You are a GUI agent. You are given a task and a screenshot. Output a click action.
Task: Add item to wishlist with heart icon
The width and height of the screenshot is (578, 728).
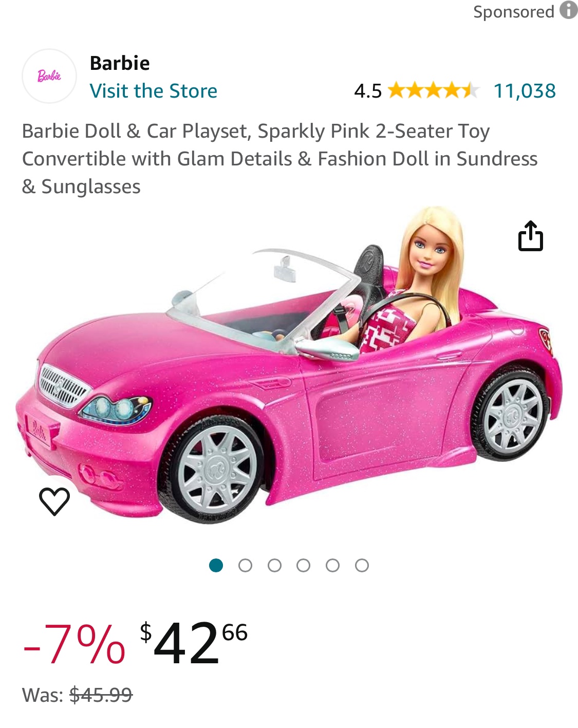tap(54, 501)
